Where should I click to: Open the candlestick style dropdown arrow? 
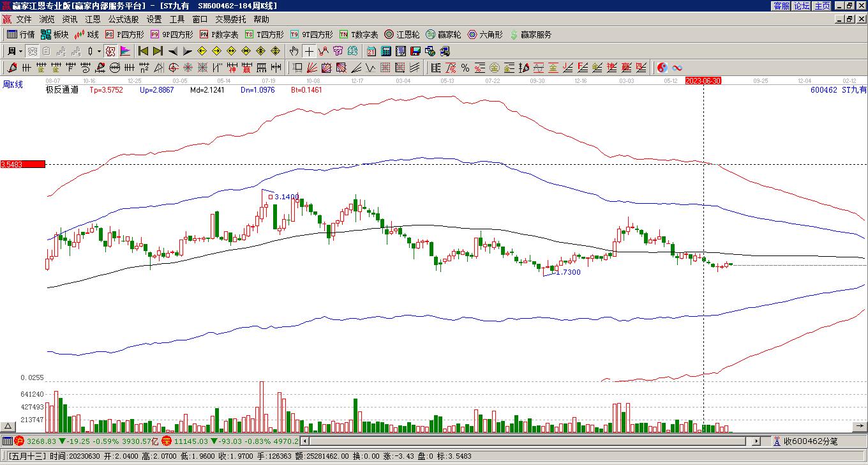99,51
